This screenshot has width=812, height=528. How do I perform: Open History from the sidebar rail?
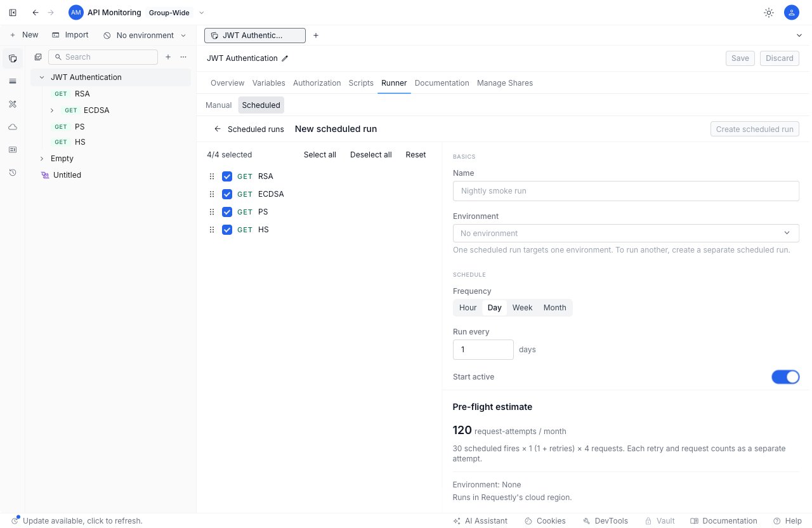coord(13,173)
